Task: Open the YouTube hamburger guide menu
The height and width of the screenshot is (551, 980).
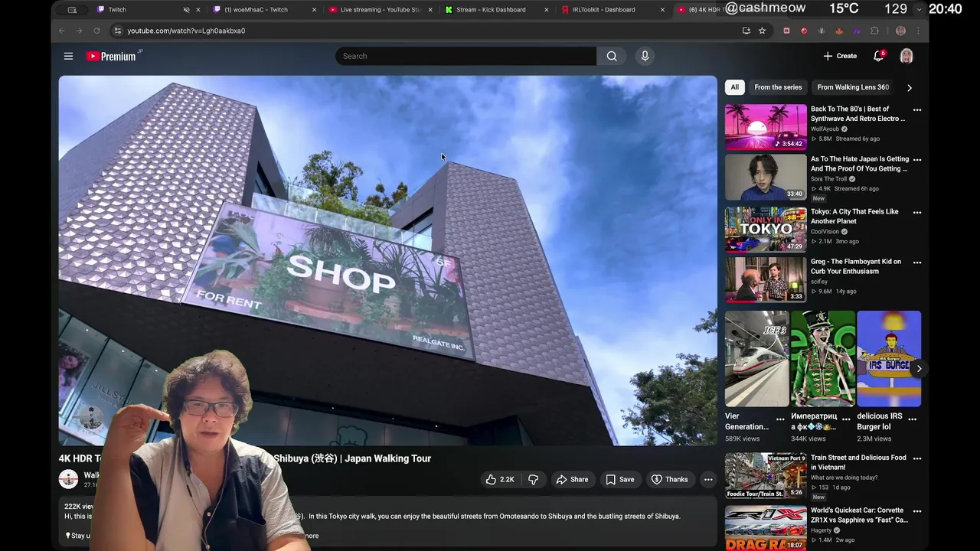Action: 68,56
